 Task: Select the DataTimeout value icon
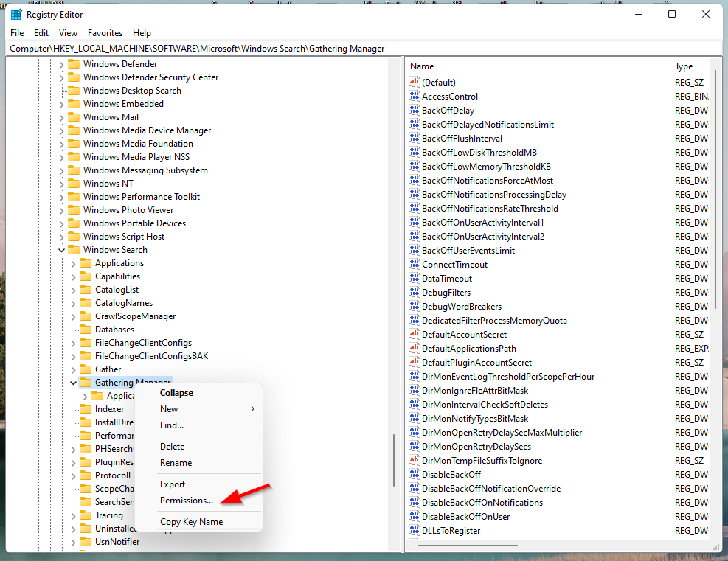click(x=414, y=279)
